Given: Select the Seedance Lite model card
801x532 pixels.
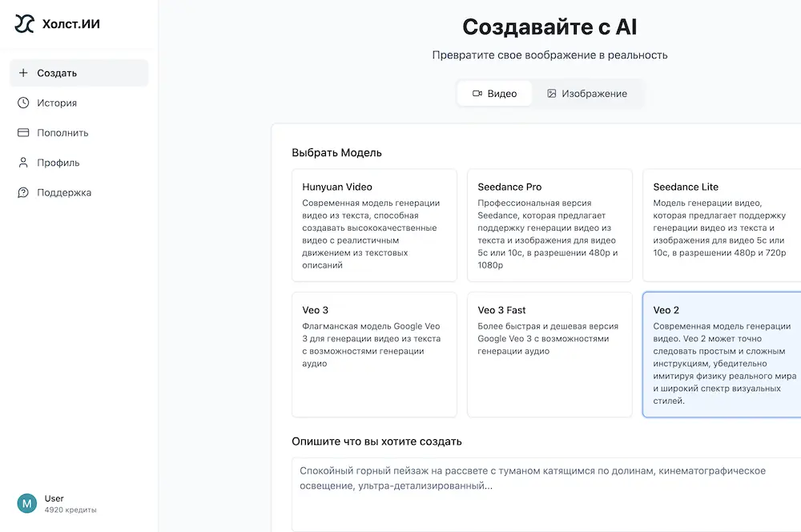Looking at the screenshot, I should (721, 224).
